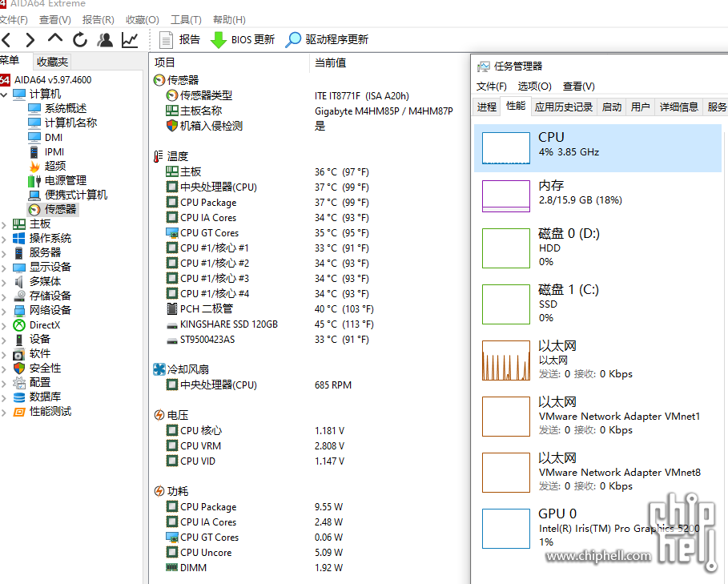The image size is (728, 584).
Task: Expand the 操作系统 tree node
Action: click(4, 240)
